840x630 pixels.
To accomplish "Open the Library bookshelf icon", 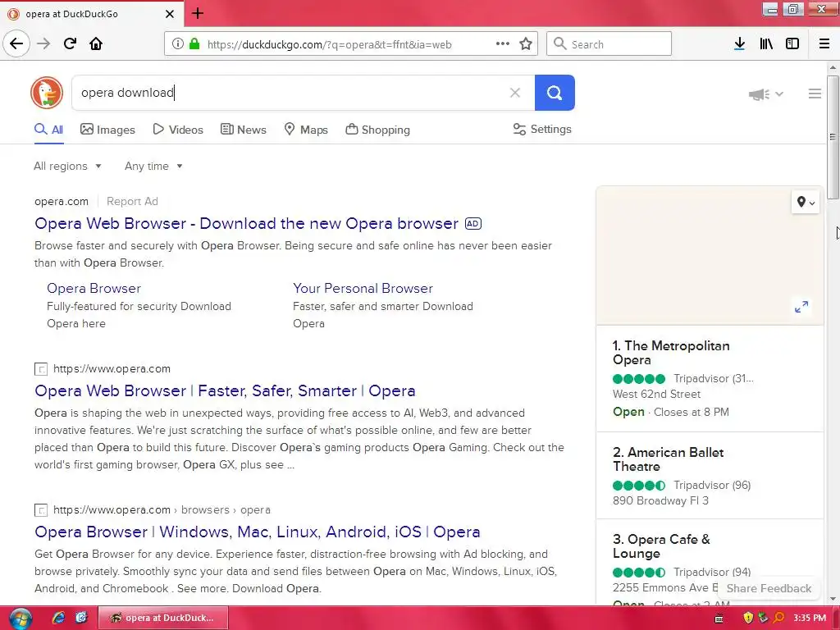I will (x=766, y=44).
